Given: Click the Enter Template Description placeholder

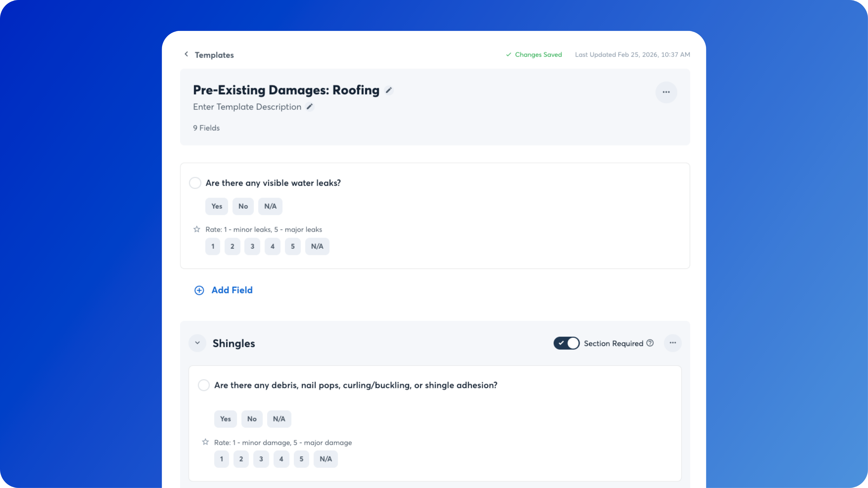Looking at the screenshot, I should (247, 107).
